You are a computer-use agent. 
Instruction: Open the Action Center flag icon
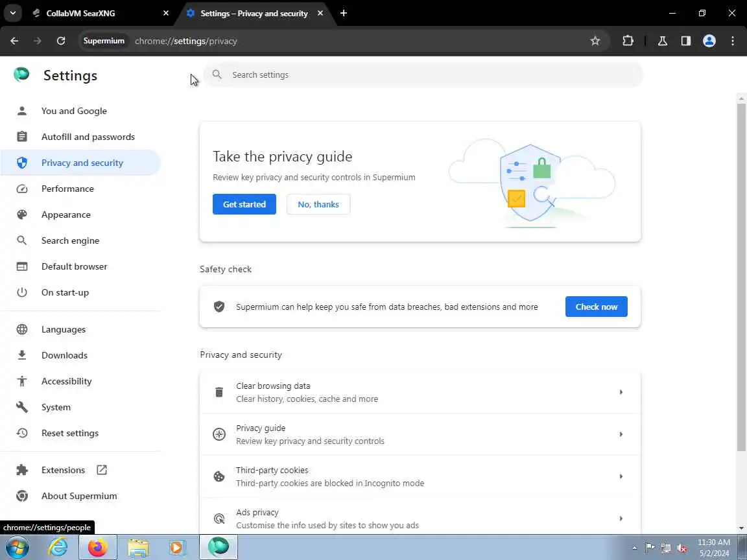(649, 548)
